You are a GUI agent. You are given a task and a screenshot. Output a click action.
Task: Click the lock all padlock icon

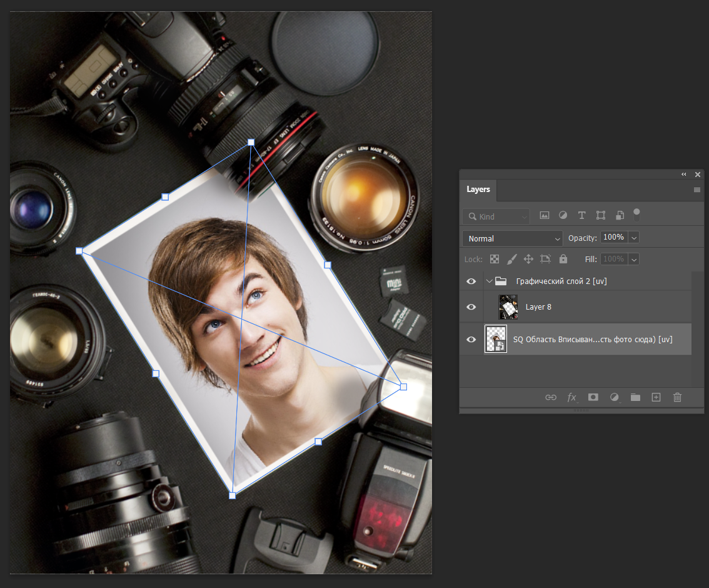pos(563,259)
